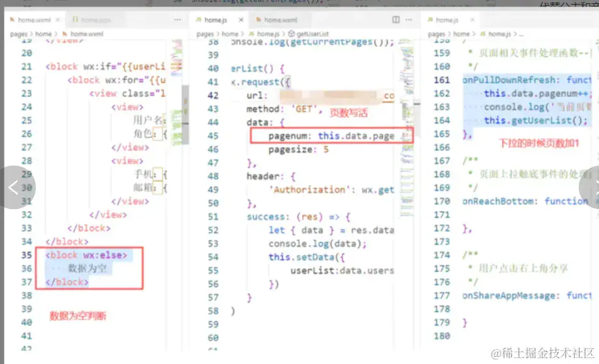Click 'this.setData({' code line

pyautogui.click(x=307, y=257)
